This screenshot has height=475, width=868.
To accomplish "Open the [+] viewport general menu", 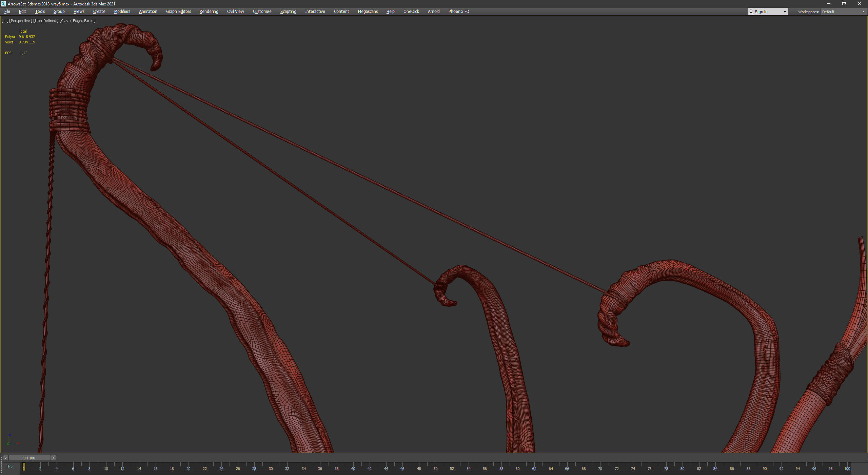I will [x=5, y=21].
